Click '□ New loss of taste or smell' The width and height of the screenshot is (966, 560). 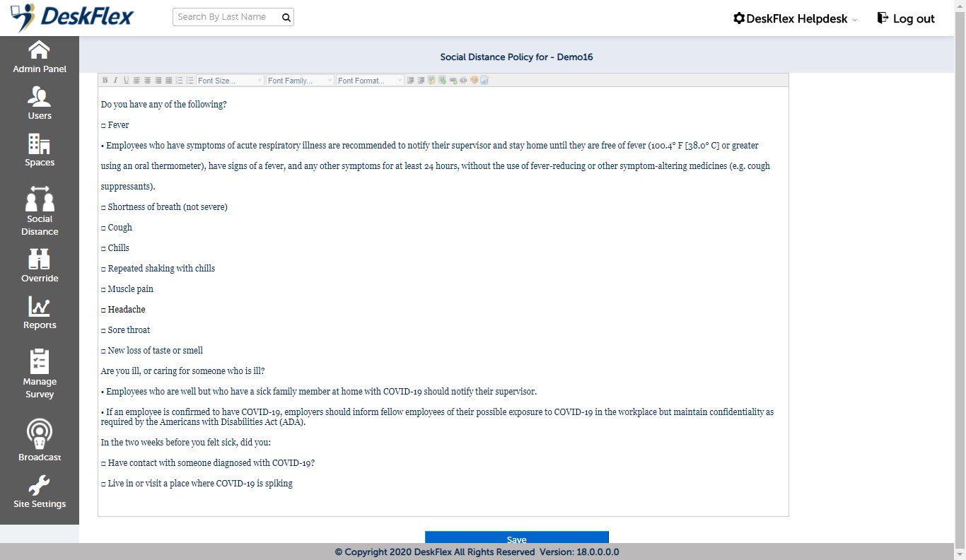[x=151, y=351]
